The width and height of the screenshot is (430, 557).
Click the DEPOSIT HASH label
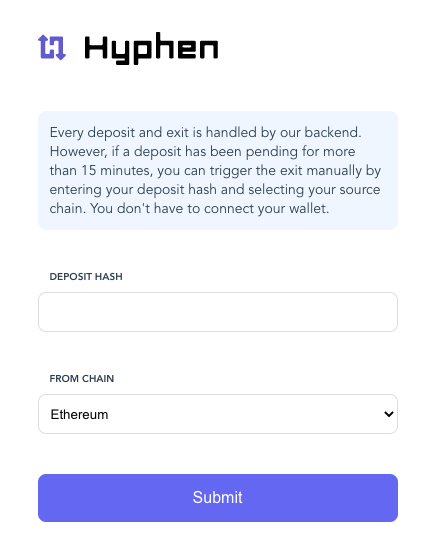[x=86, y=277]
